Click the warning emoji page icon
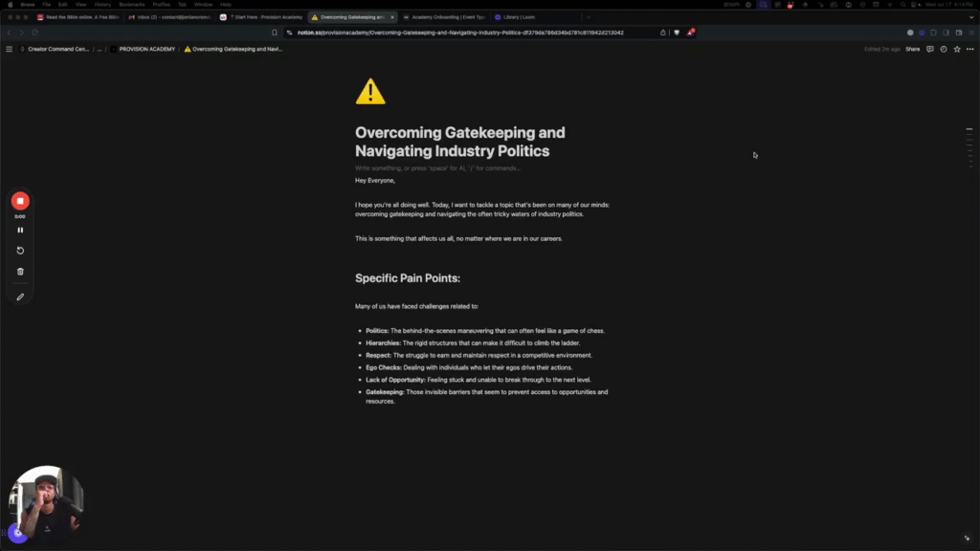Viewport: 980px width, 551px height. click(x=370, y=91)
